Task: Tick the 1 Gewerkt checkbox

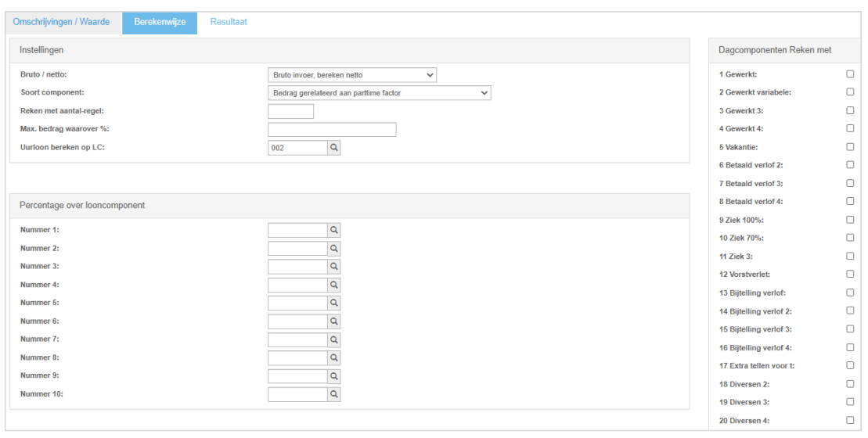Action: [850, 74]
